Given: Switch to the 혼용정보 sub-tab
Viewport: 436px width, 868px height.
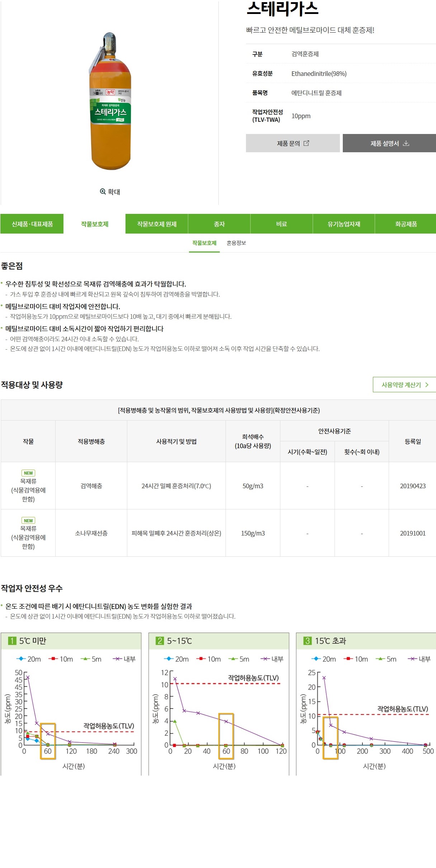Looking at the screenshot, I should (236, 243).
